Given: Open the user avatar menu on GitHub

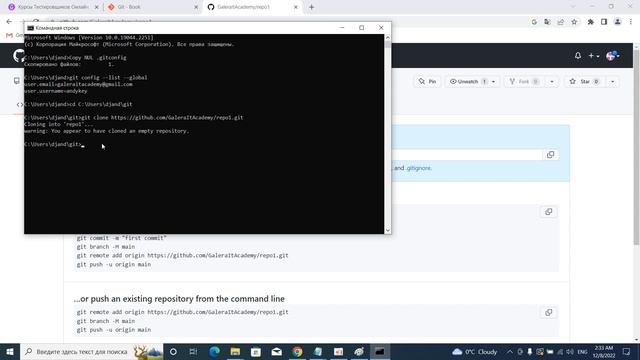Looking at the screenshot, I should (613, 56).
